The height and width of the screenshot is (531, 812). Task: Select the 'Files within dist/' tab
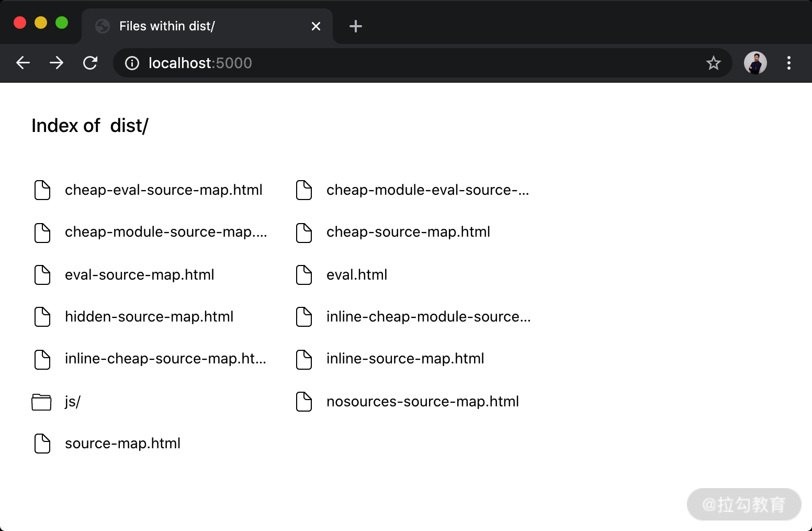tap(199, 26)
